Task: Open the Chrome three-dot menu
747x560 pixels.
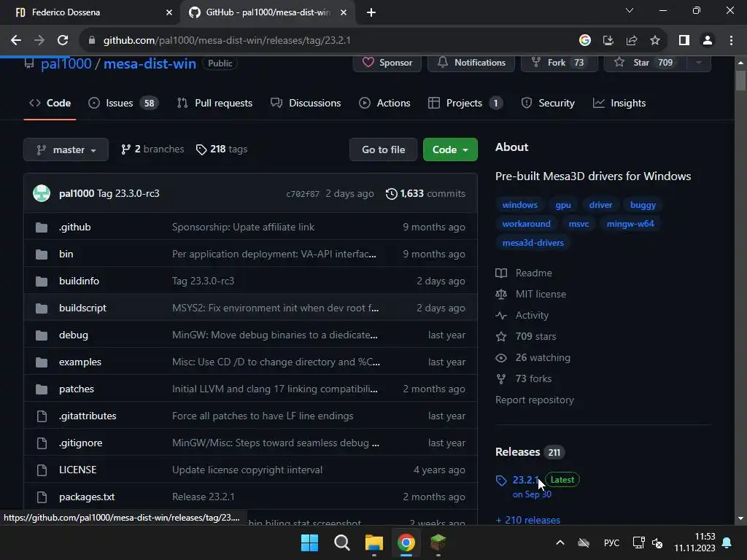Action: (x=731, y=41)
